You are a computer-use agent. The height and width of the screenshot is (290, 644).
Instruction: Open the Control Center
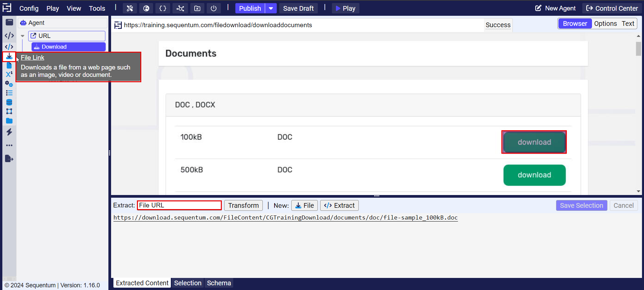612,8
